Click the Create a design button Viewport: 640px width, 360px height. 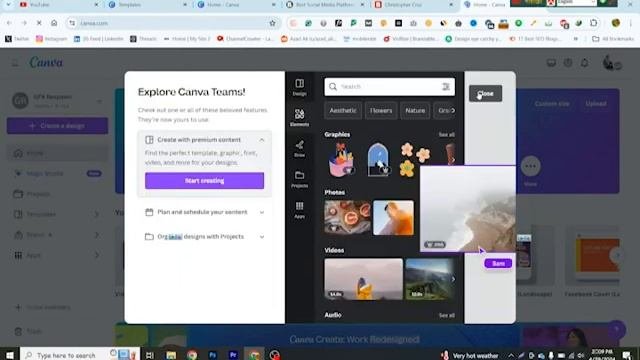click(58, 126)
